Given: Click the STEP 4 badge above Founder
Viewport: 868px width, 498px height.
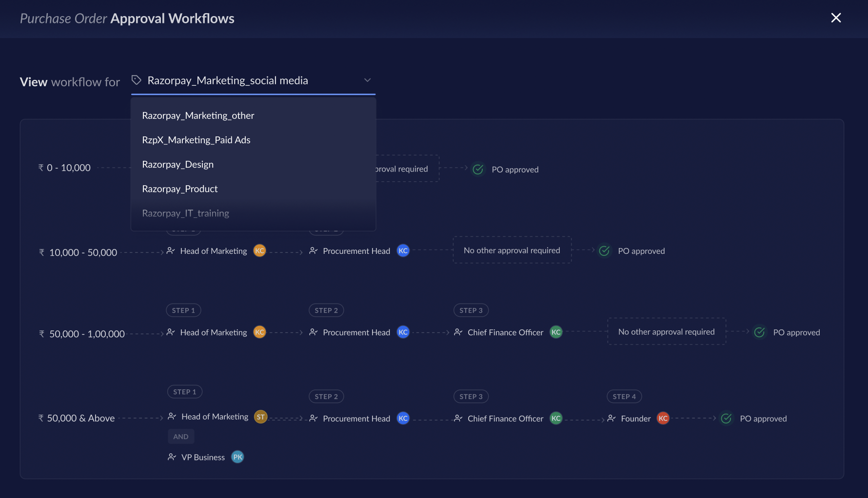Looking at the screenshot, I should point(624,397).
